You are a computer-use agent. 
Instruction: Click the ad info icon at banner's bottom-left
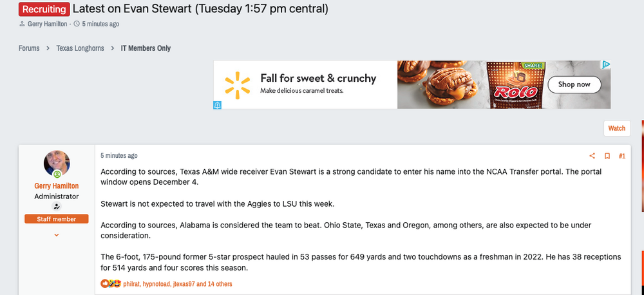pyautogui.click(x=218, y=105)
